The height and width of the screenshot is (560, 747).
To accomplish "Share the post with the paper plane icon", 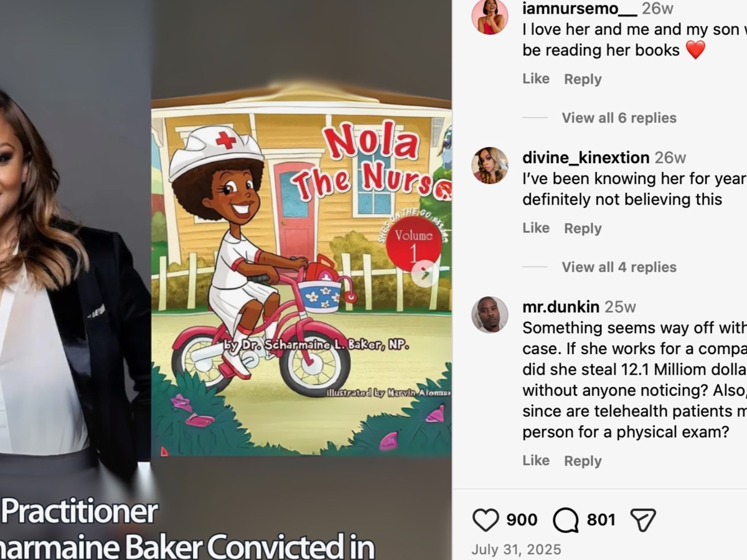I will [x=643, y=520].
